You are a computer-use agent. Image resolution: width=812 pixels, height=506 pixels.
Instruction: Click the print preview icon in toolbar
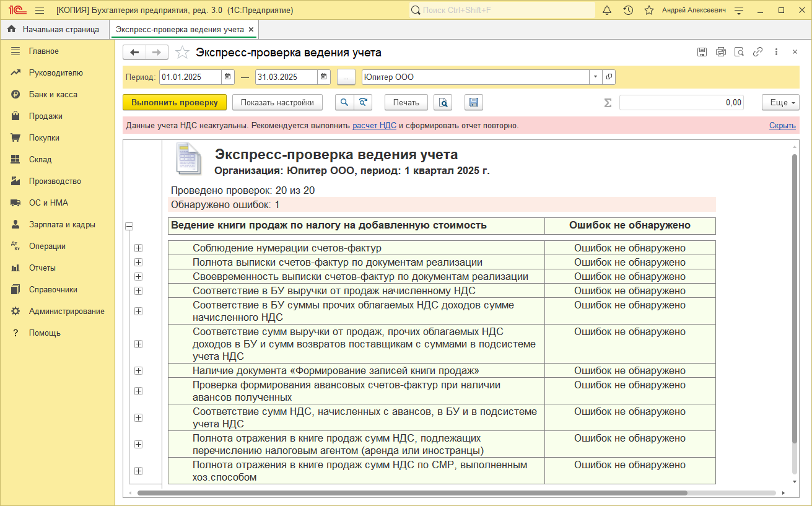coord(443,103)
